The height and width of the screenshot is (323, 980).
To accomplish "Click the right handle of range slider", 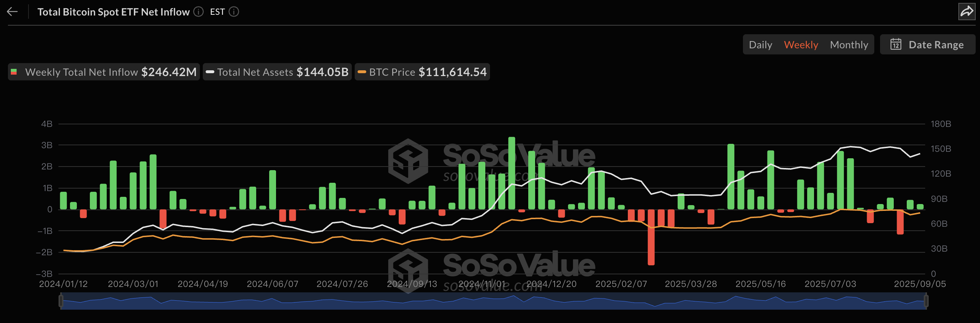I will pos(926,301).
